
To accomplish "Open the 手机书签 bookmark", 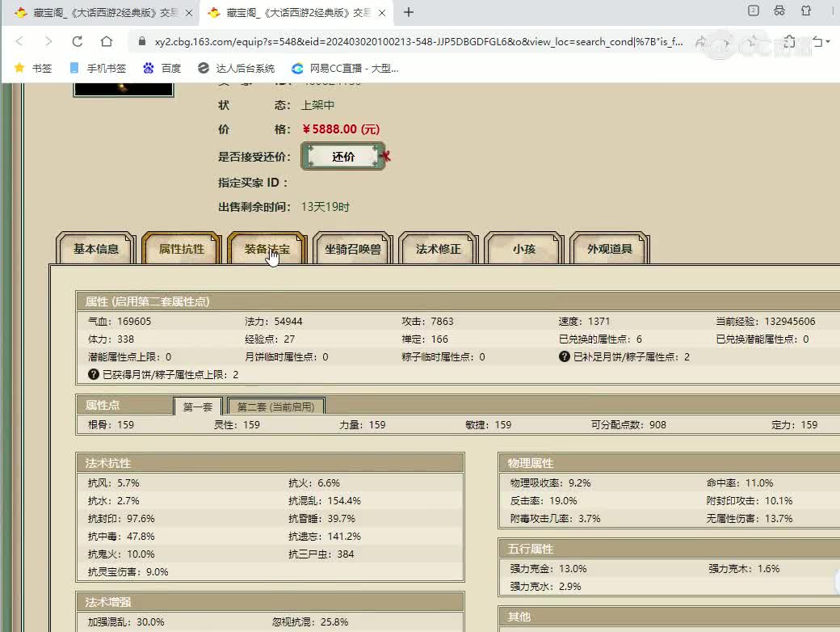I will (x=99, y=68).
